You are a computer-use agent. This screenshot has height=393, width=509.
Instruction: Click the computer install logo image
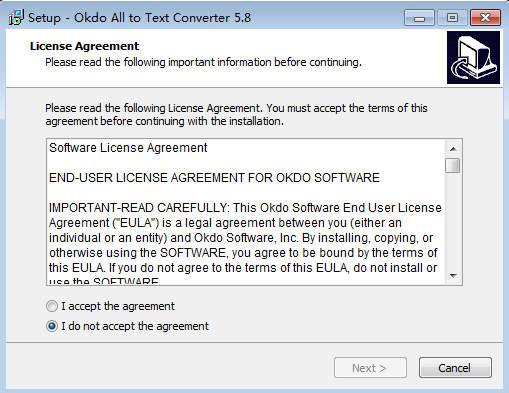473,57
